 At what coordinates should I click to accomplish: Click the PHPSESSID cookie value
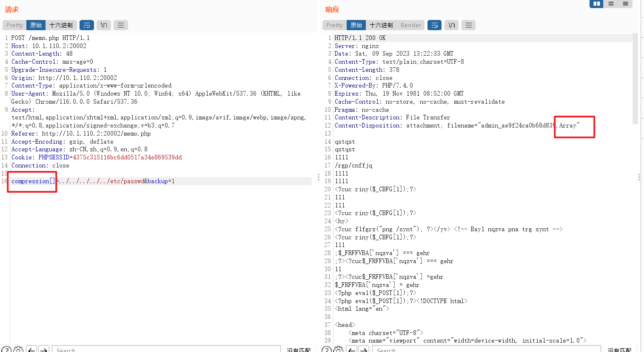pos(127,157)
